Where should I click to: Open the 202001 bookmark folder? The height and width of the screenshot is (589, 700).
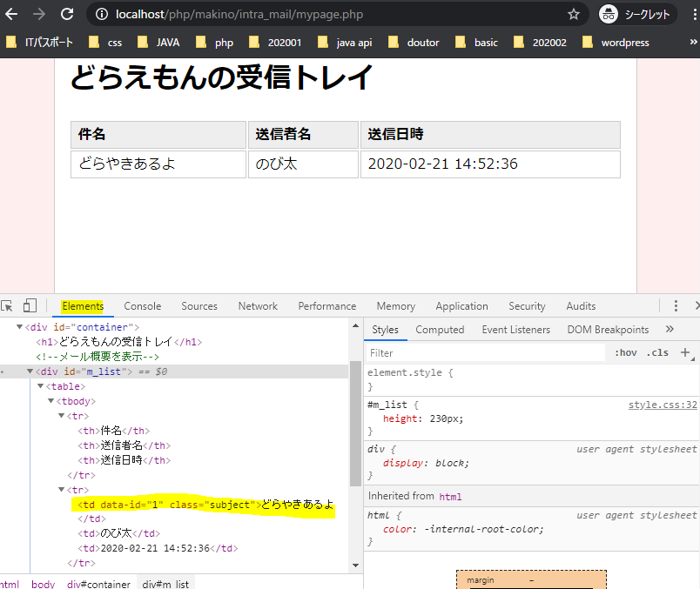pyautogui.click(x=275, y=43)
